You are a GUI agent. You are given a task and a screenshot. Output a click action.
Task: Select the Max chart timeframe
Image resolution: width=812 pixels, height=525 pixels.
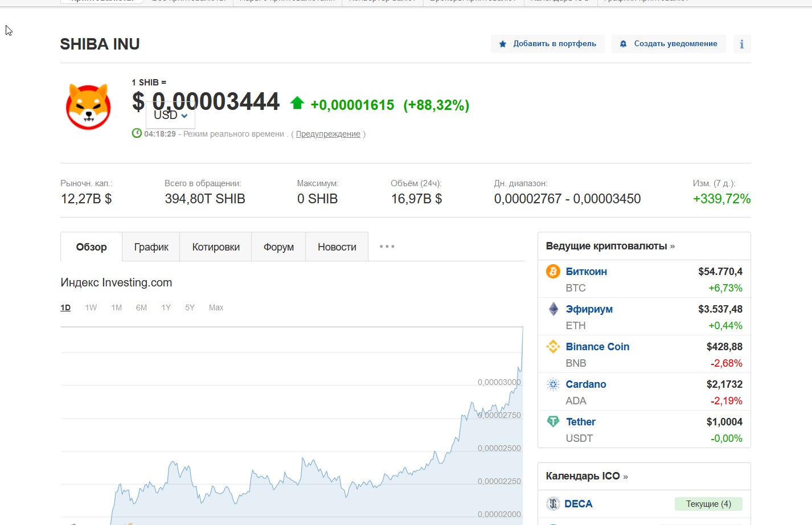pos(216,307)
